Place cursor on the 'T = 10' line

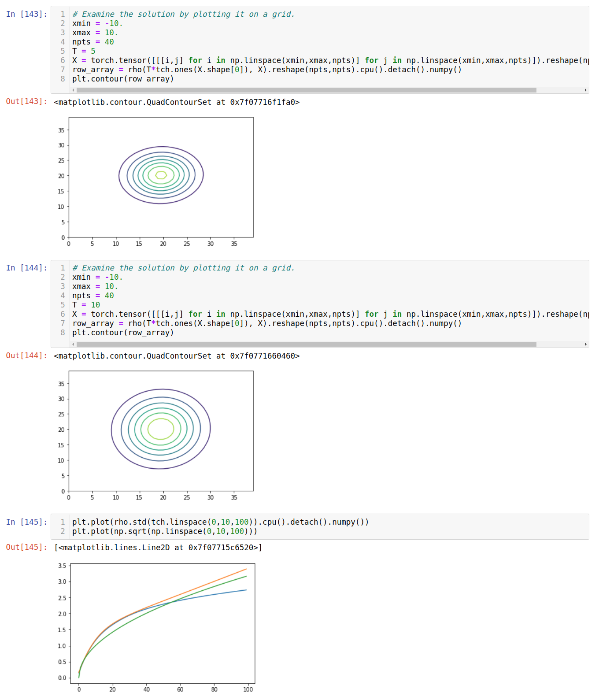tap(86, 305)
